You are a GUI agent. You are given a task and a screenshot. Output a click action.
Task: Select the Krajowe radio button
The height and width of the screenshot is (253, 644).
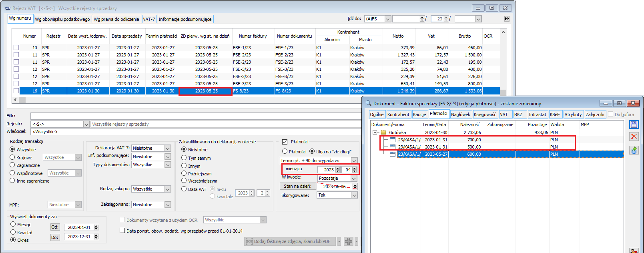pos(12,157)
